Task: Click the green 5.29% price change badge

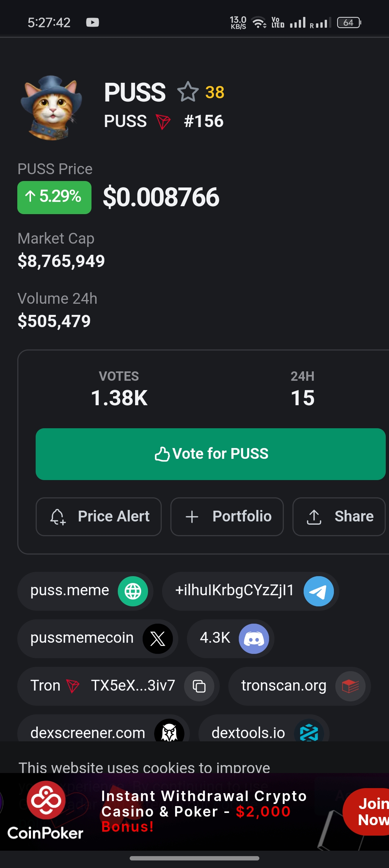Action: (x=54, y=197)
